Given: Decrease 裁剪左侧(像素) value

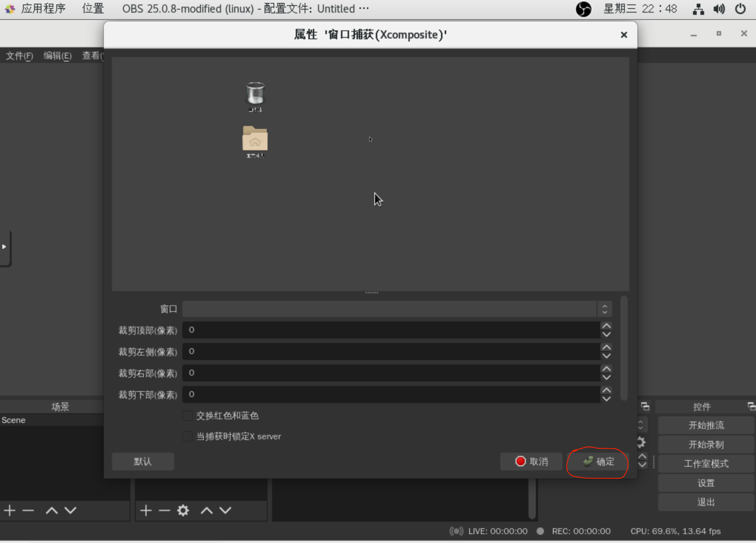Looking at the screenshot, I should 607,356.
